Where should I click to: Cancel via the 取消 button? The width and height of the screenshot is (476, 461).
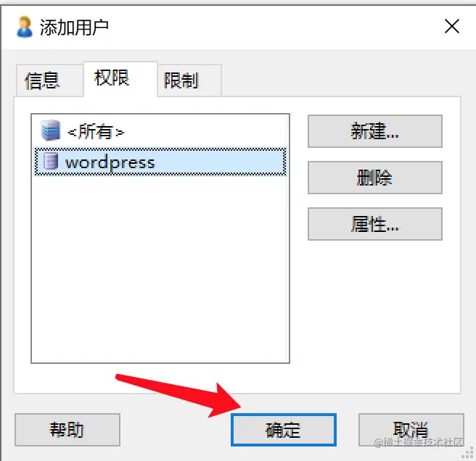pos(411,429)
